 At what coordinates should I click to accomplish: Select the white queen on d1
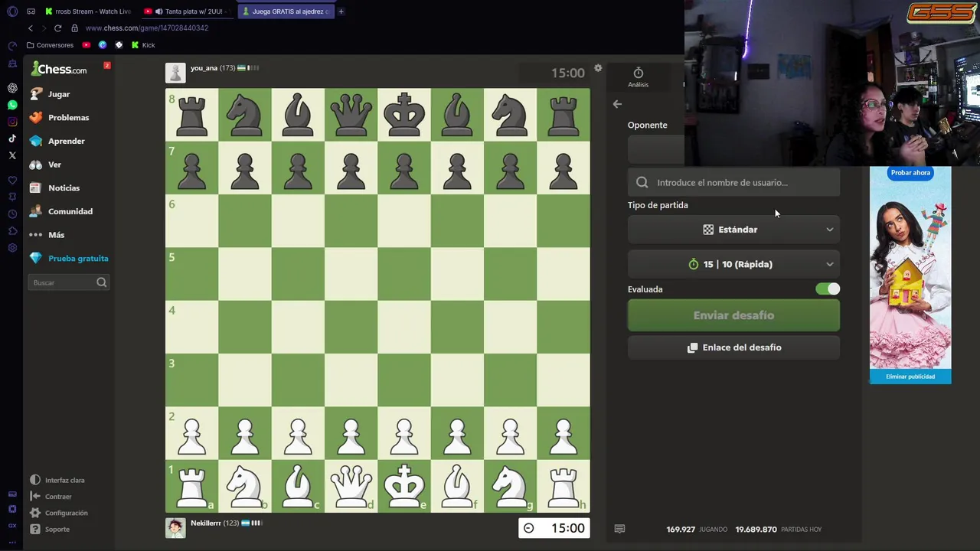pyautogui.click(x=351, y=486)
